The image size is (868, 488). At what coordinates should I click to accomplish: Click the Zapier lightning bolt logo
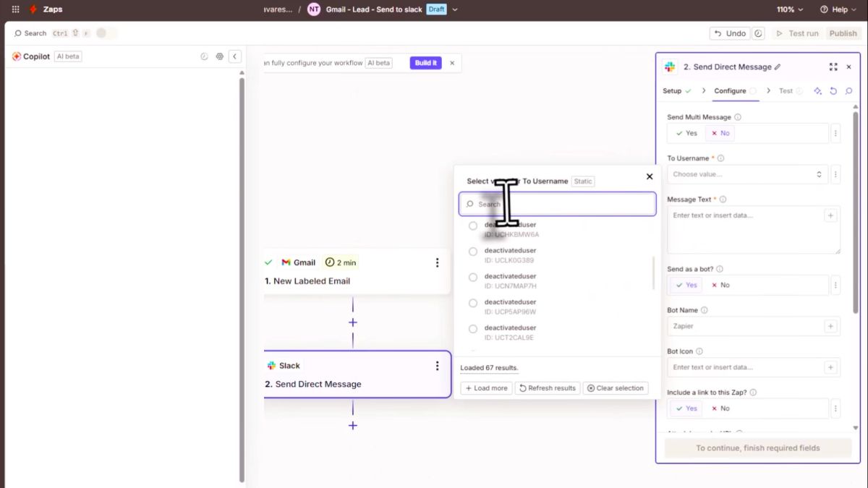(x=33, y=9)
